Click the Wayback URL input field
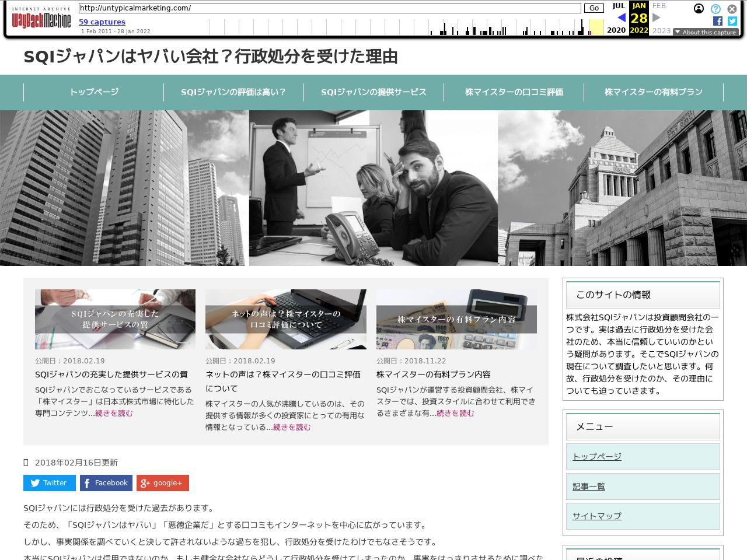 330,8
